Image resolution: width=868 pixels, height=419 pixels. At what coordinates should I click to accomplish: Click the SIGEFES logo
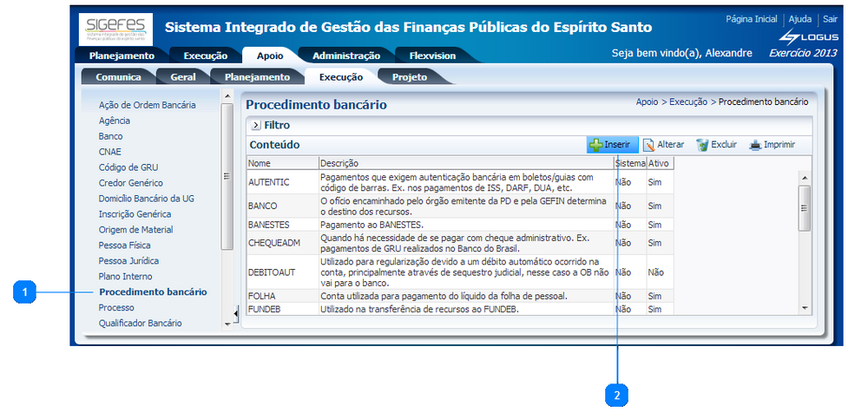pos(115,29)
